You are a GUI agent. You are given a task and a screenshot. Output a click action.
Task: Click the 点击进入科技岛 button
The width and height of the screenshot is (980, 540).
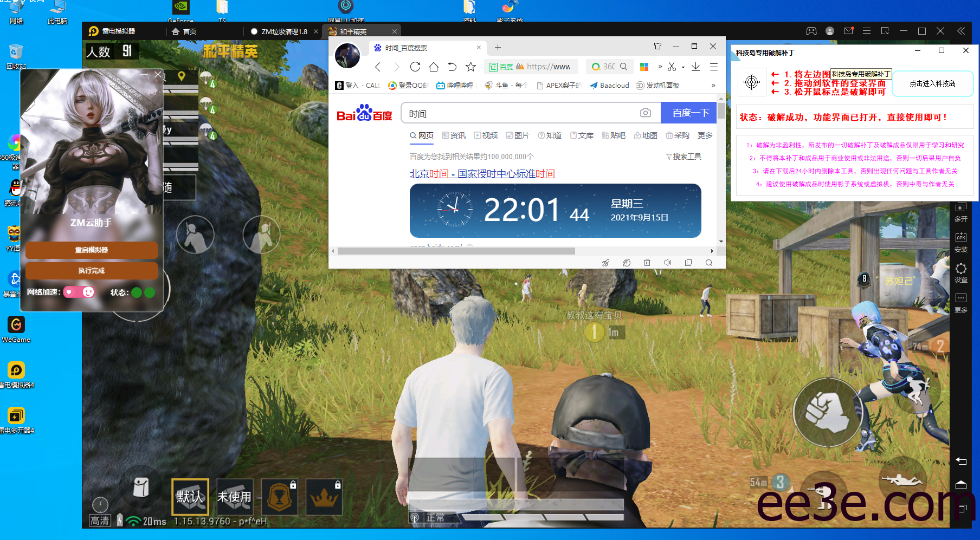tap(932, 83)
